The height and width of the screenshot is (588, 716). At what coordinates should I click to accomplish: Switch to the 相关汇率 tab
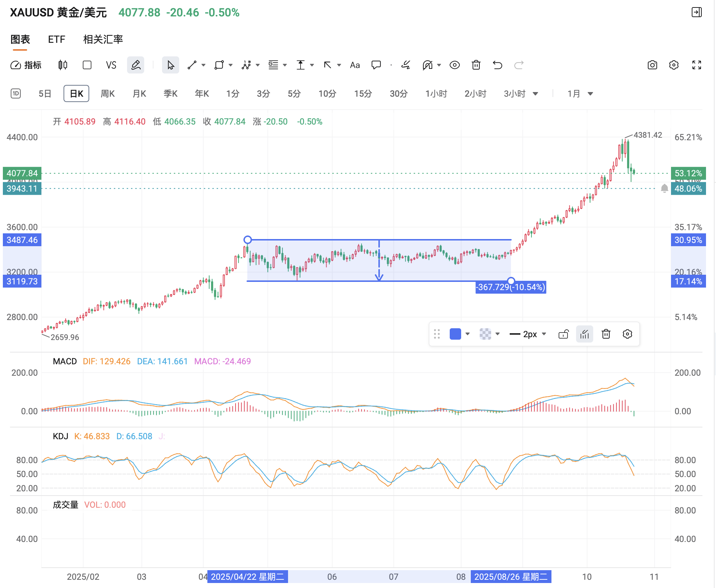pos(103,39)
